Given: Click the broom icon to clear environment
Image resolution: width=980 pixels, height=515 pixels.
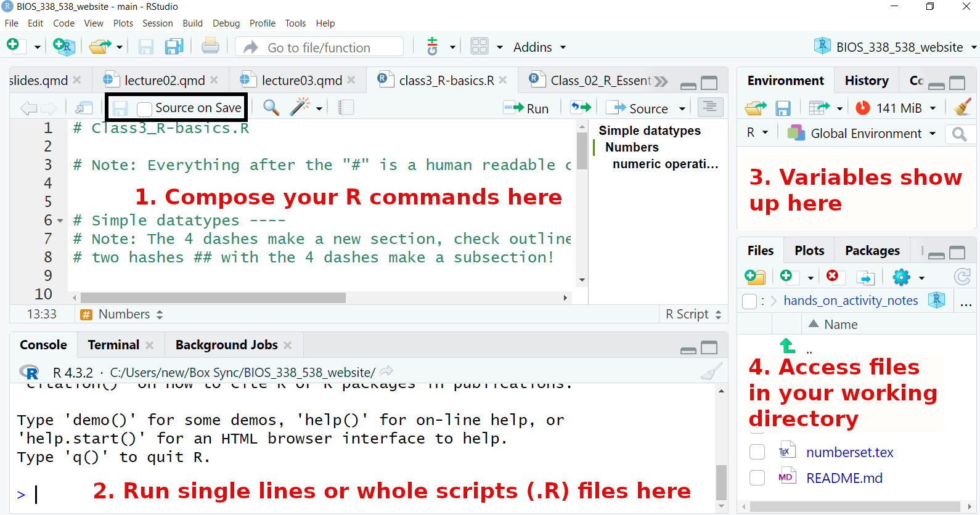Looking at the screenshot, I should [x=962, y=108].
